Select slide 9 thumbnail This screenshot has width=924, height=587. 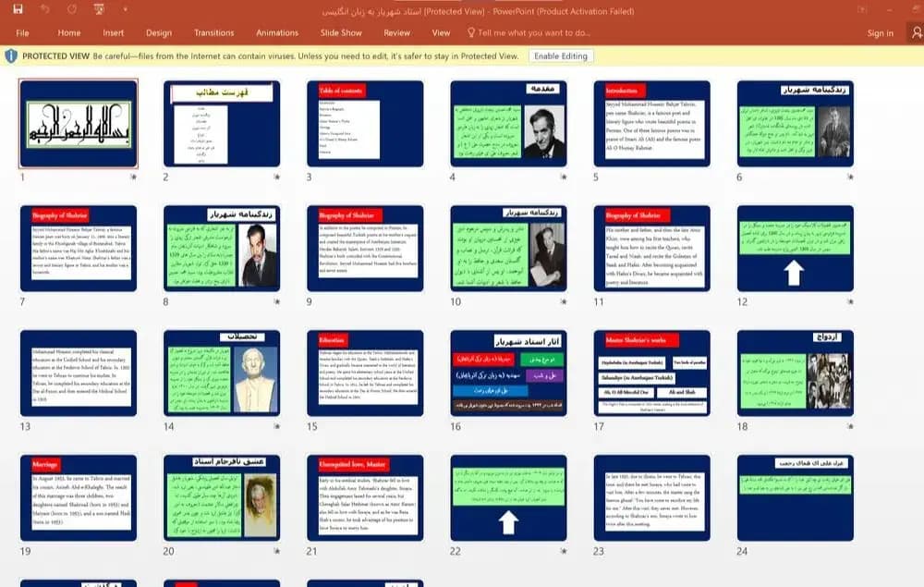pos(365,248)
